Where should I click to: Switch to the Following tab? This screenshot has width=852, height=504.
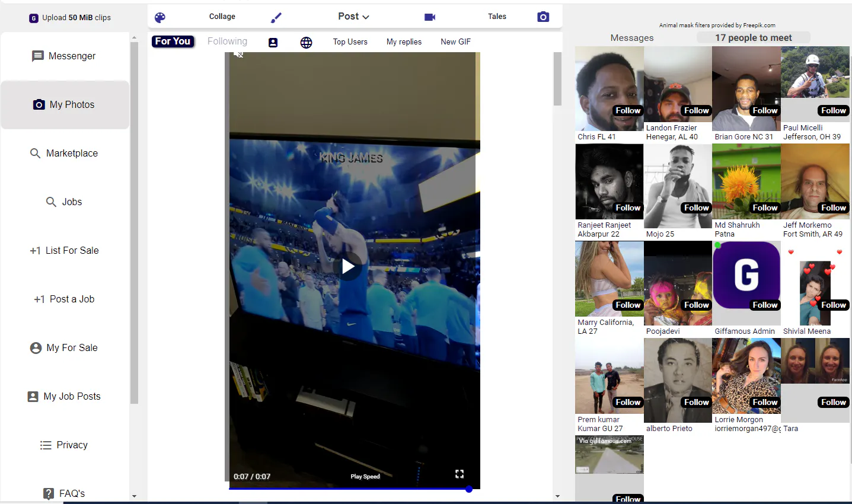click(x=227, y=41)
